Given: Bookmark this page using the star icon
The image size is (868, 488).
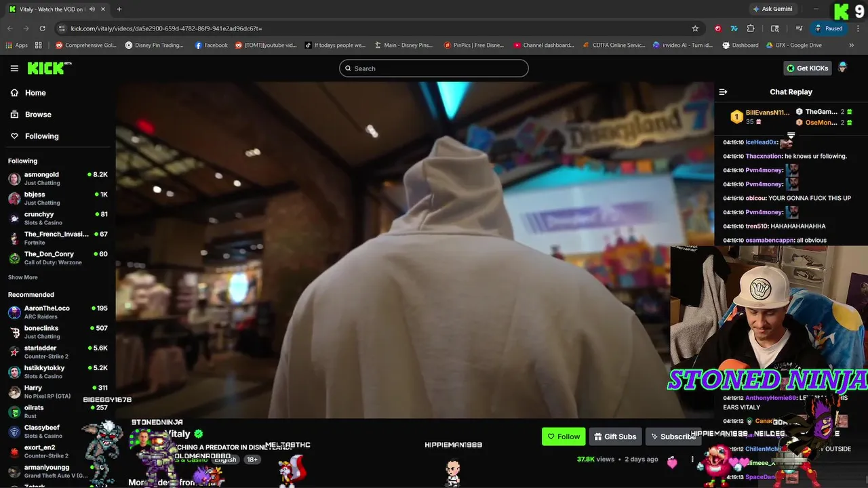Looking at the screenshot, I should (x=695, y=28).
